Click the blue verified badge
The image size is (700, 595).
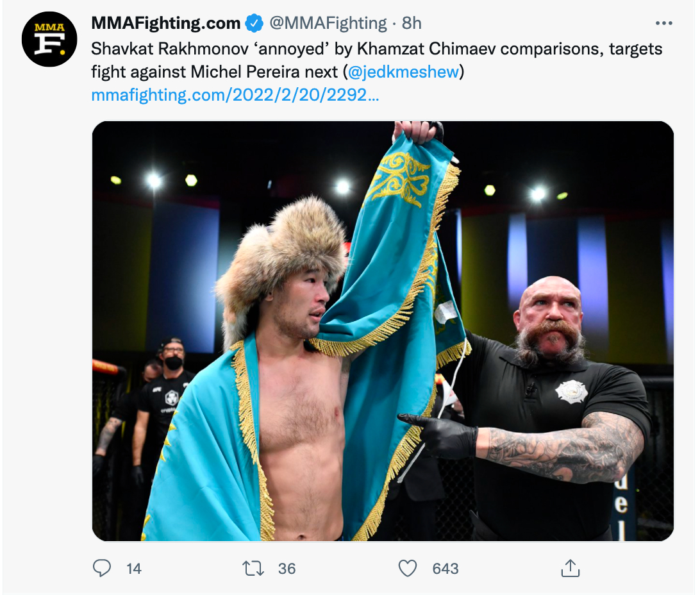pyautogui.click(x=254, y=23)
